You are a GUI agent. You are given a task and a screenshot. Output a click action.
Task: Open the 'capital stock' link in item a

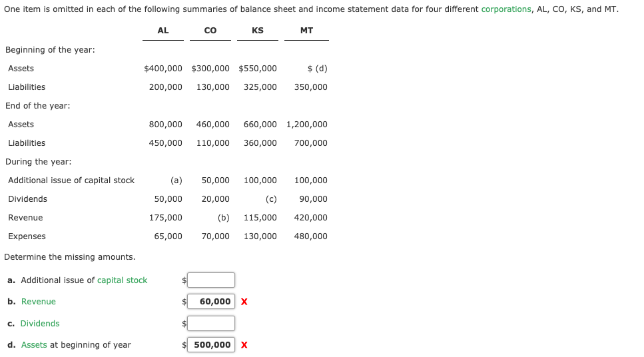click(x=122, y=280)
